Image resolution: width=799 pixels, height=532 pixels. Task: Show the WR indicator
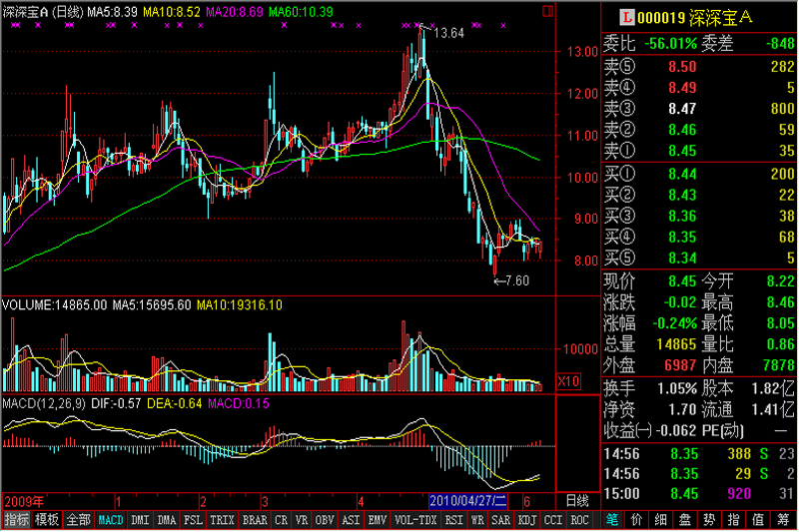(477, 520)
